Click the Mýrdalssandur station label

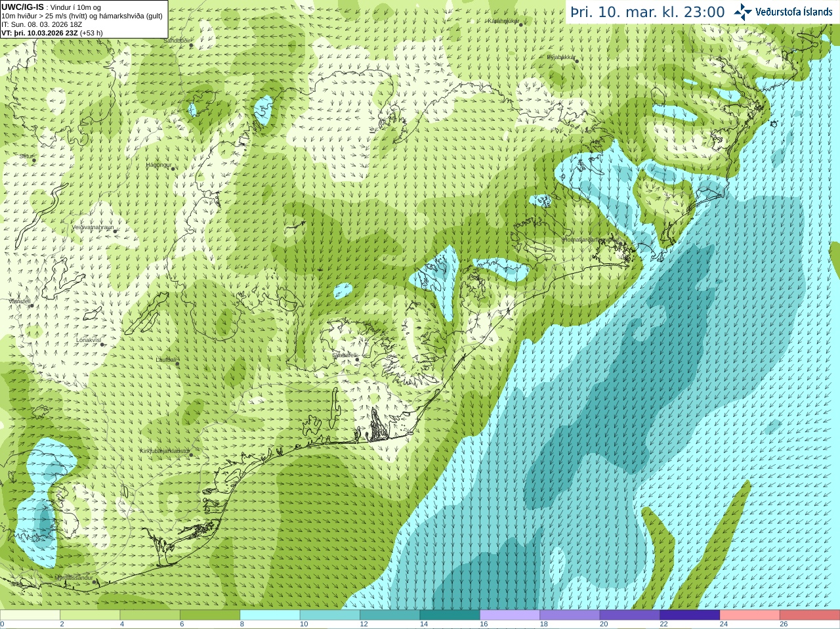[74, 577]
